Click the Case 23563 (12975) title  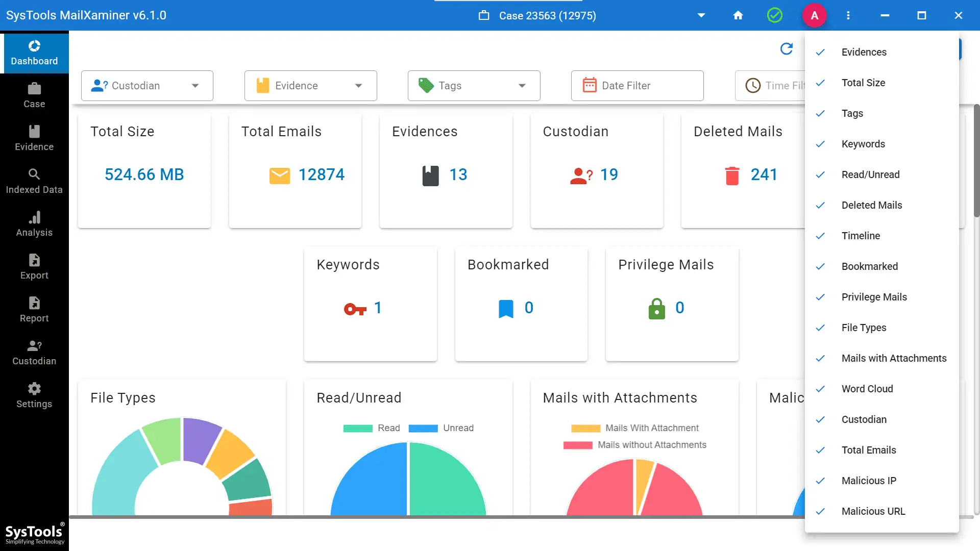point(548,16)
